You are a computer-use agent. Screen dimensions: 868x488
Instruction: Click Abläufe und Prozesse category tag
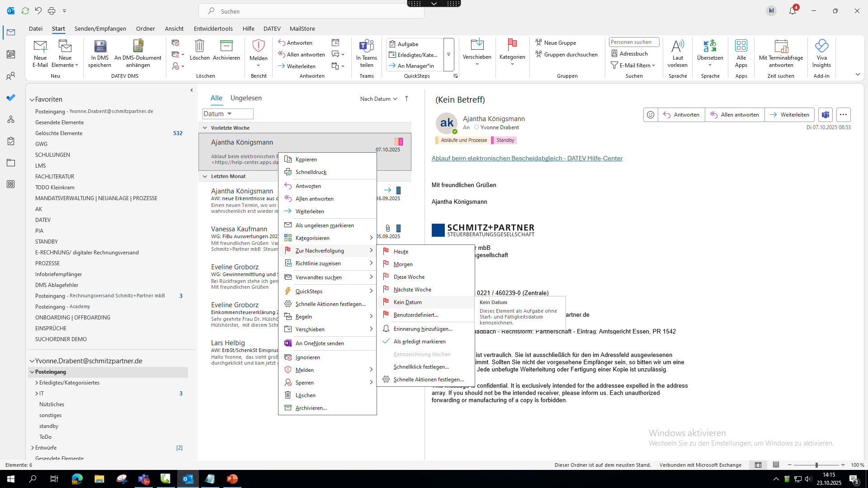click(462, 141)
